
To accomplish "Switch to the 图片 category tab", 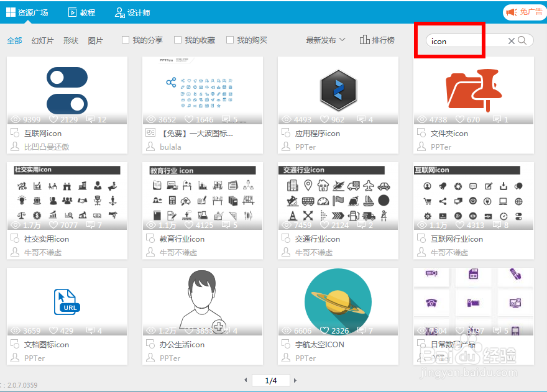I will tap(96, 40).
